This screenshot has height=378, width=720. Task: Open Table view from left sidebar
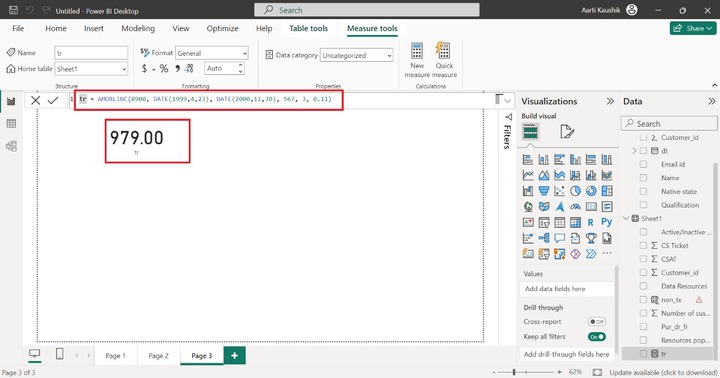11,124
